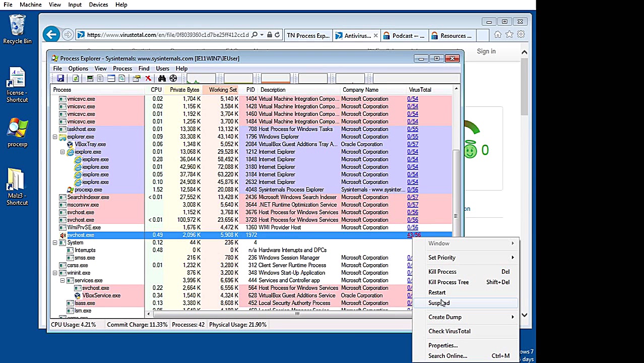Viewport: 644px width, 363px height.
Task: Open VirusTotal link for SearchIndexer.exe row
Action: point(412,197)
